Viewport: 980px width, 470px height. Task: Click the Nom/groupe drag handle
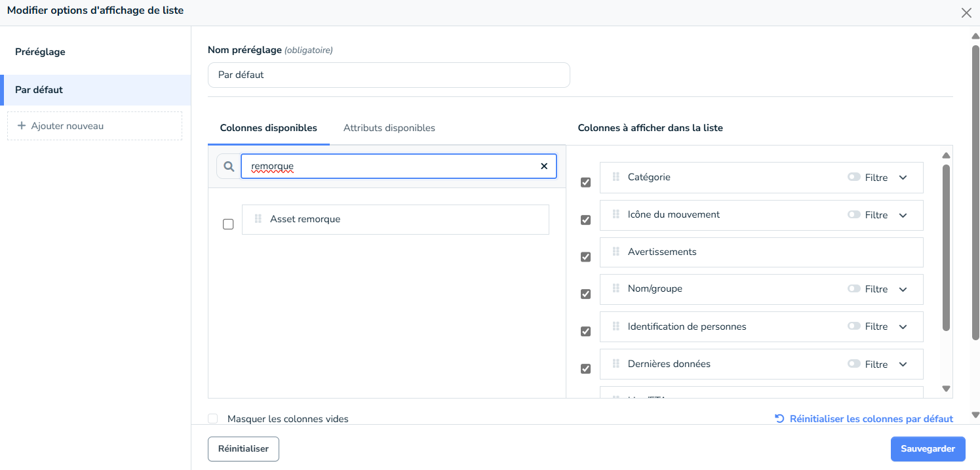pyautogui.click(x=616, y=288)
